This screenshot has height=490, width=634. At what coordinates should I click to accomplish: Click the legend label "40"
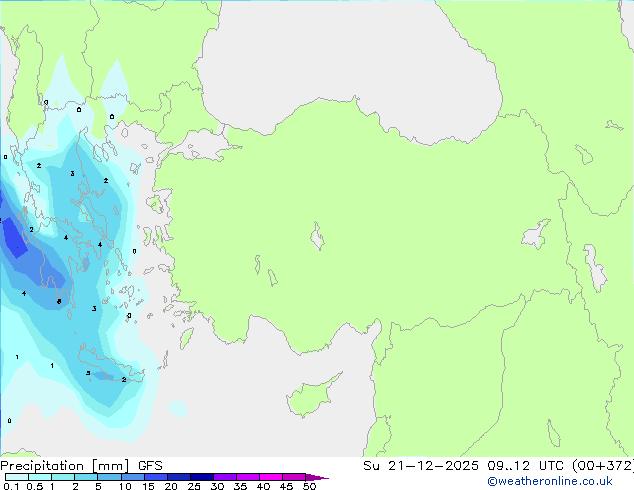263,486
